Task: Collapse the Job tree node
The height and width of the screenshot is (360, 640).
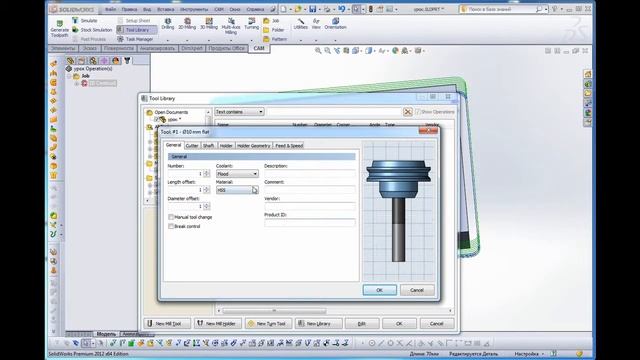Action: [x=70, y=76]
